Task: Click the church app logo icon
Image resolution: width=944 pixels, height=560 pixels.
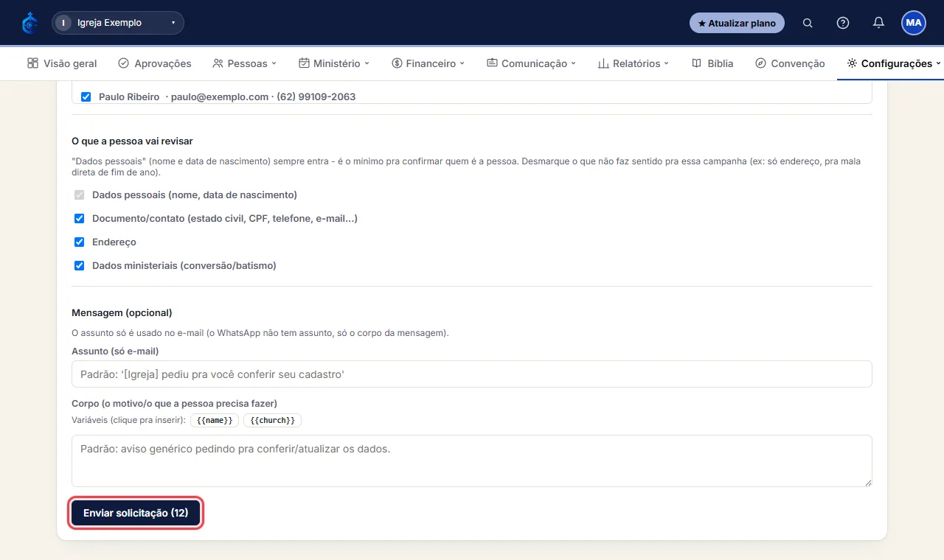Action: 30,23
